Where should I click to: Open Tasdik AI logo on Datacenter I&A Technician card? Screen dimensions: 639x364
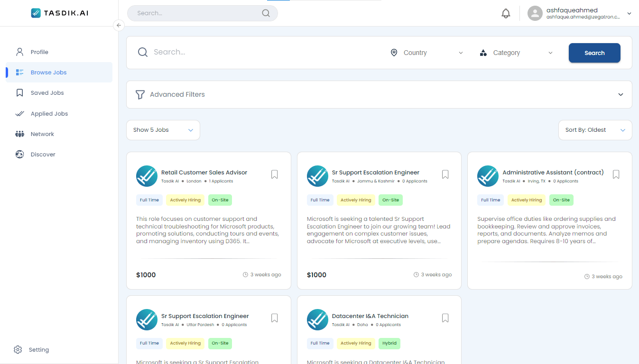coord(317,319)
